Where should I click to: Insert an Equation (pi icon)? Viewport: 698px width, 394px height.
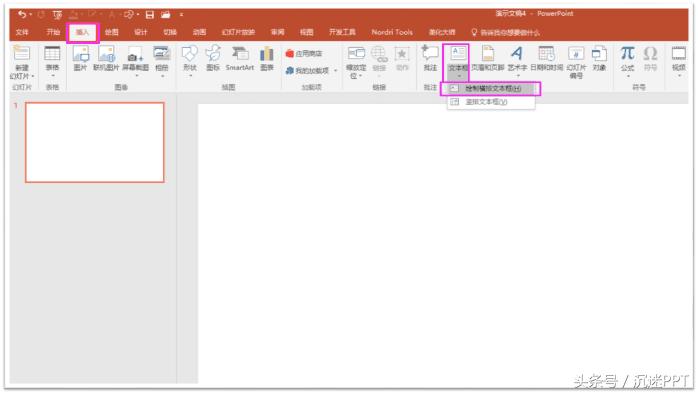tap(628, 53)
